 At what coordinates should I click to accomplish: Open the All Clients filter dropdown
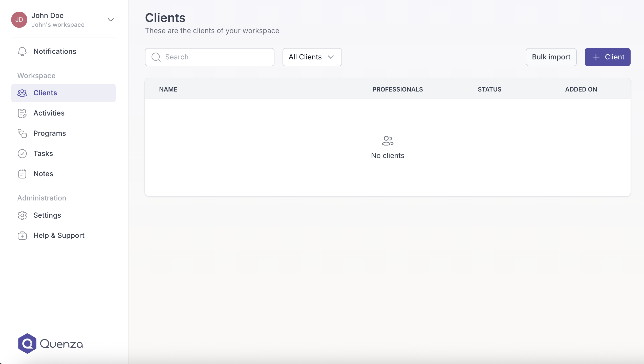312,57
